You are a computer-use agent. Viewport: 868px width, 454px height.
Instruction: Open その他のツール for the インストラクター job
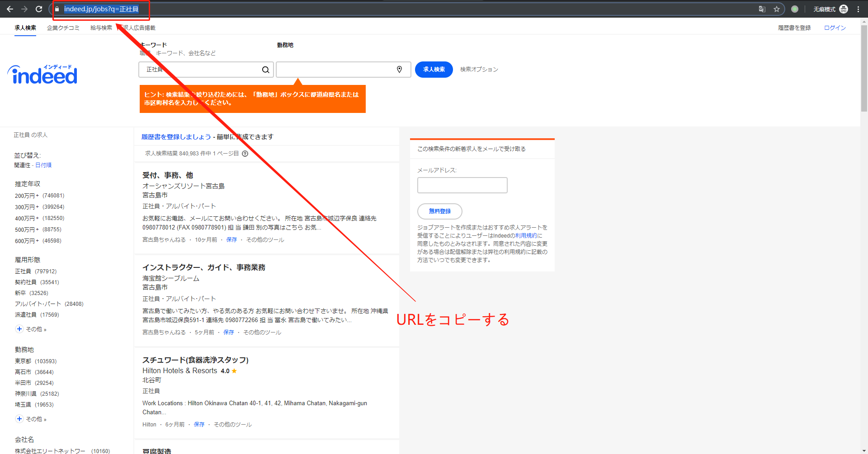tap(262, 332)
